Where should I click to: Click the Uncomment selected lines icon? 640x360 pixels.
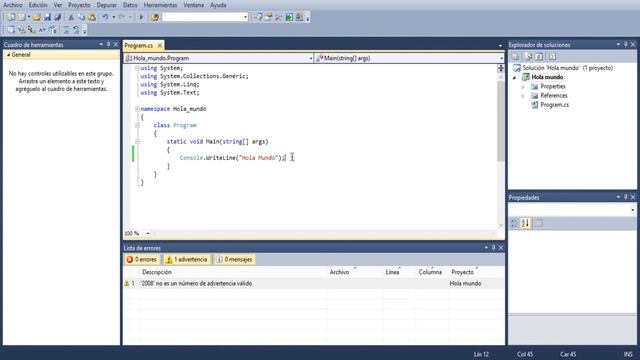tap(76, 30)
